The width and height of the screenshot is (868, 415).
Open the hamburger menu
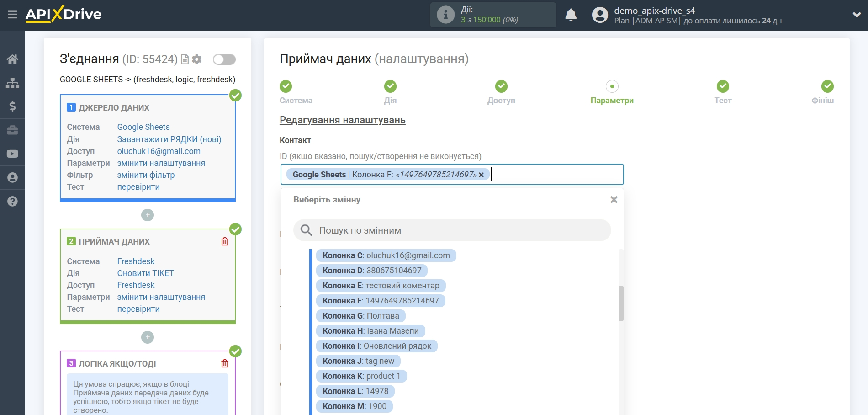click(x=12, y=15)
